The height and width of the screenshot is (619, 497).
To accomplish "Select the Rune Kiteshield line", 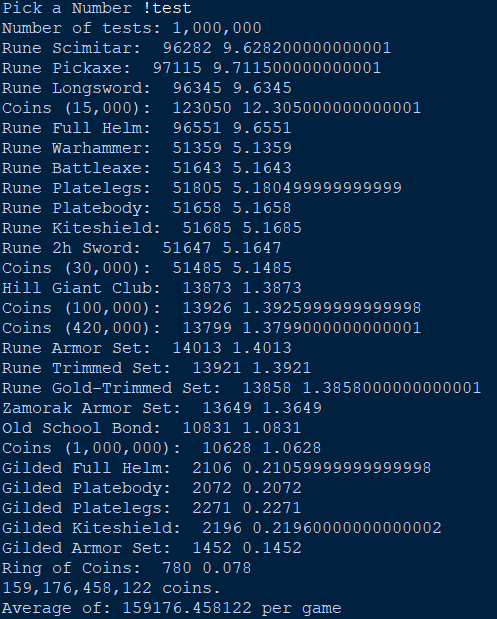I will [x=152, y=228].
